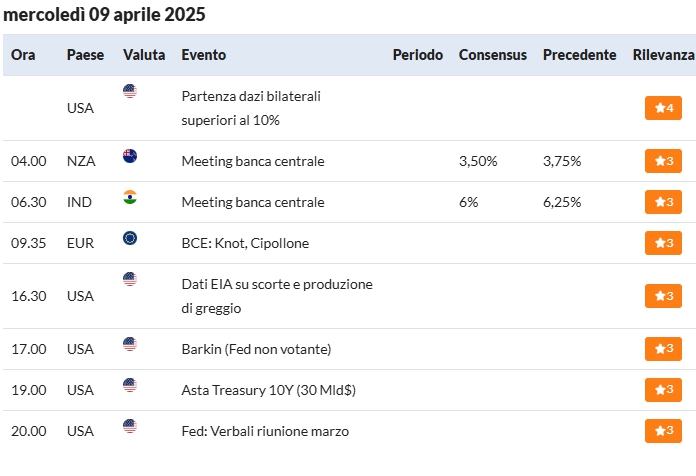
Task: Click the US flag beside Partenza dazi bilaterali
Action: coord(130,91)
